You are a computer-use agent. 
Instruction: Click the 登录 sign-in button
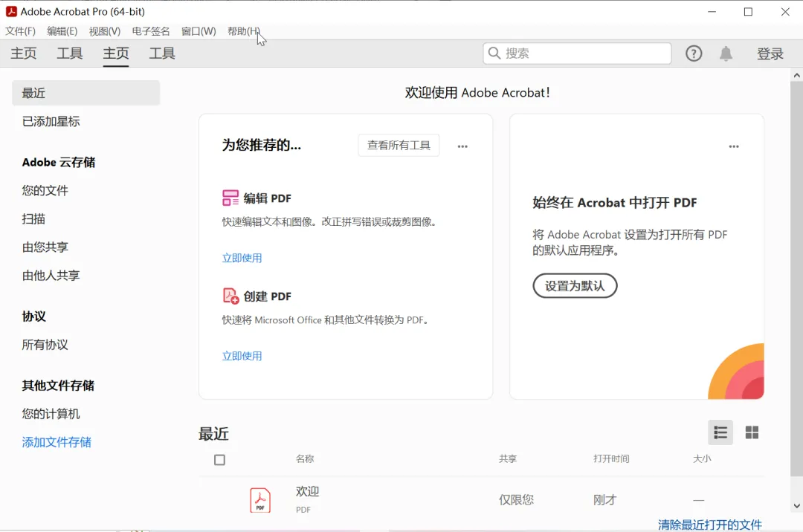tap(770, 53)
